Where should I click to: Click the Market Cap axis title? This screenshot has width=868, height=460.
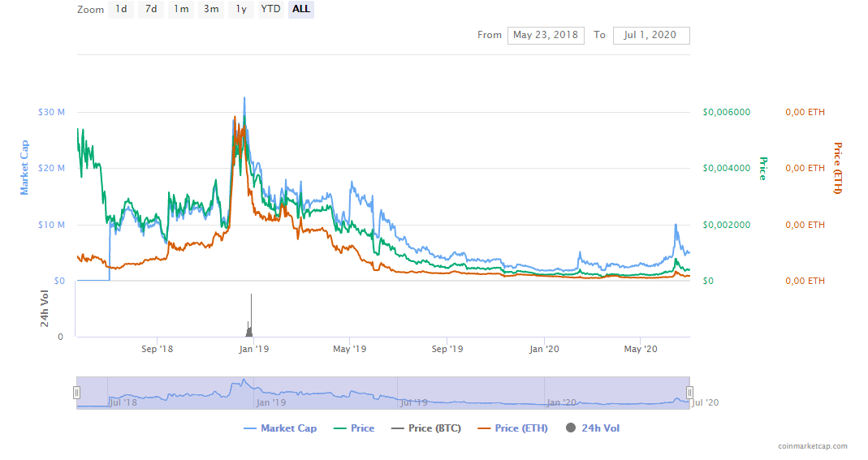[x=24, y=167]
